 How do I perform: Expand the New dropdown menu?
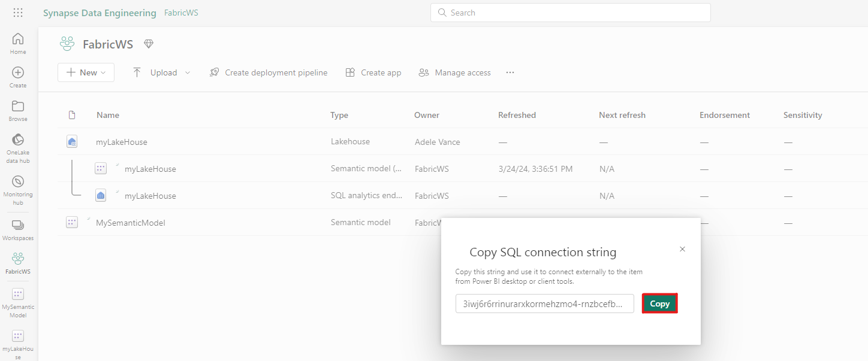86,72
